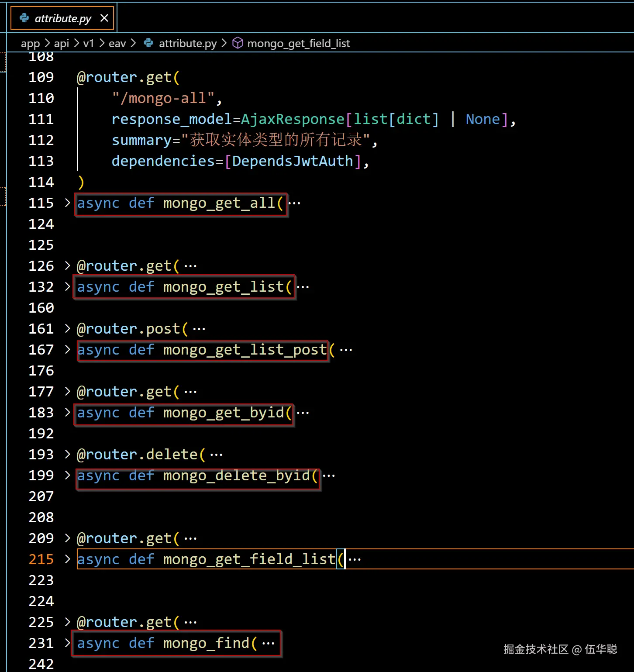Click the cube symbol icon in breadcrumb
The height and width of the screenshot is (672, 634).
[x=238, y=43]
